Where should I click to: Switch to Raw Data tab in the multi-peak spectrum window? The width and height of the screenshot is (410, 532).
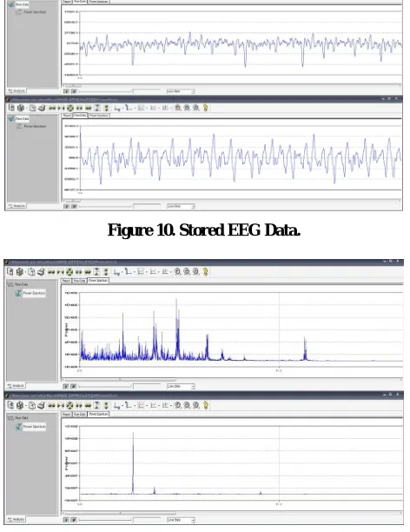(80, 281)
